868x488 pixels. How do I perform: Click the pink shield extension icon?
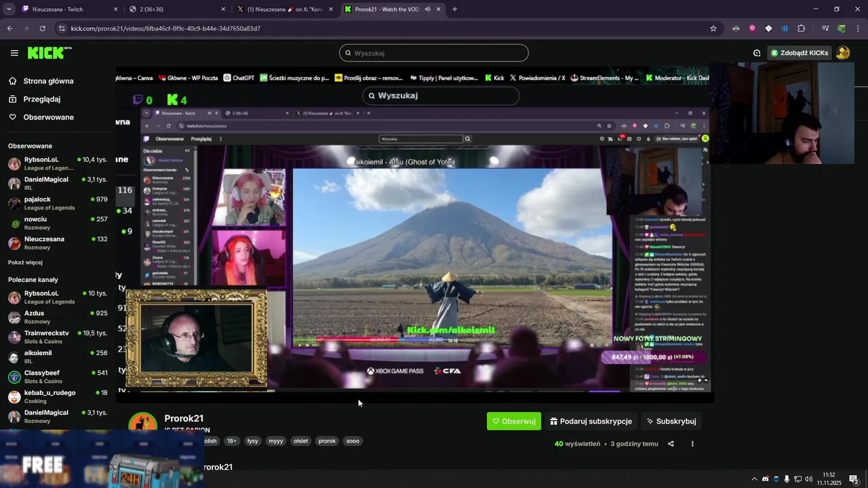(x=752, y=28)
